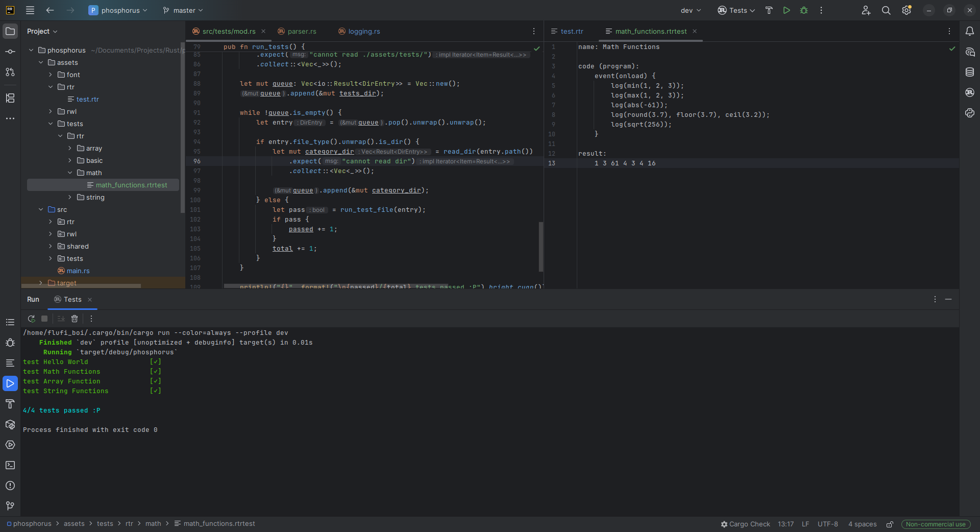Expand the font folder

click(x=51, y=75)
